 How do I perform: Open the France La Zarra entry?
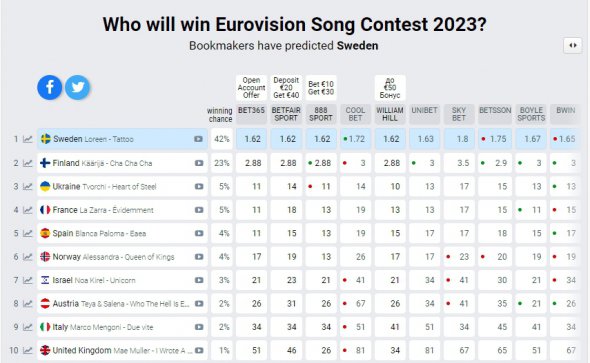[122, 210]
